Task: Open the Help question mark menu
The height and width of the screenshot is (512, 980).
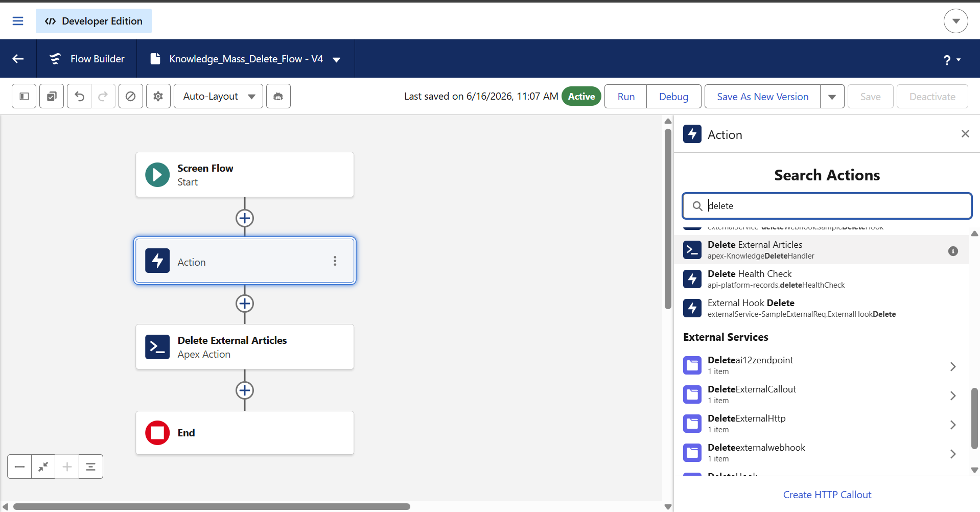Action: click(x=951, y=60)
